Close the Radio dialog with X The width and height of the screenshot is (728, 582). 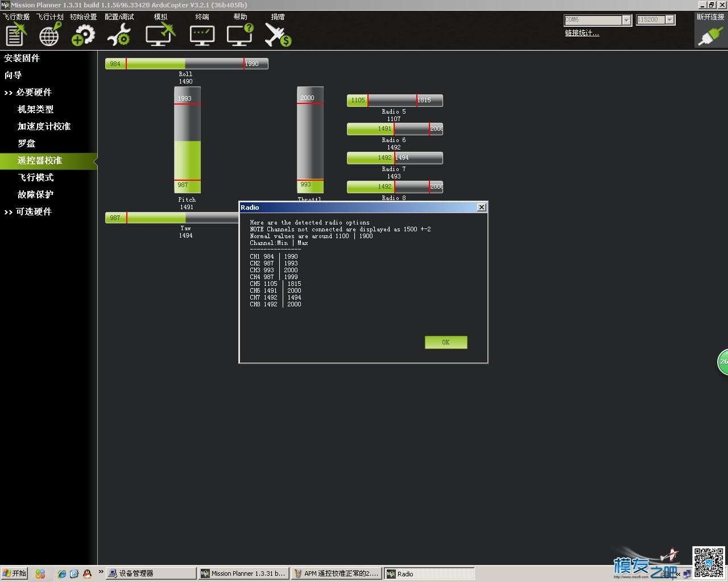[482, 207]
